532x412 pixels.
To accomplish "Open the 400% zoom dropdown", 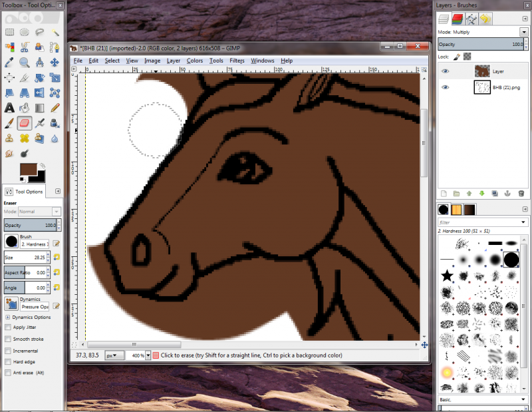I will tap(148, 355).
